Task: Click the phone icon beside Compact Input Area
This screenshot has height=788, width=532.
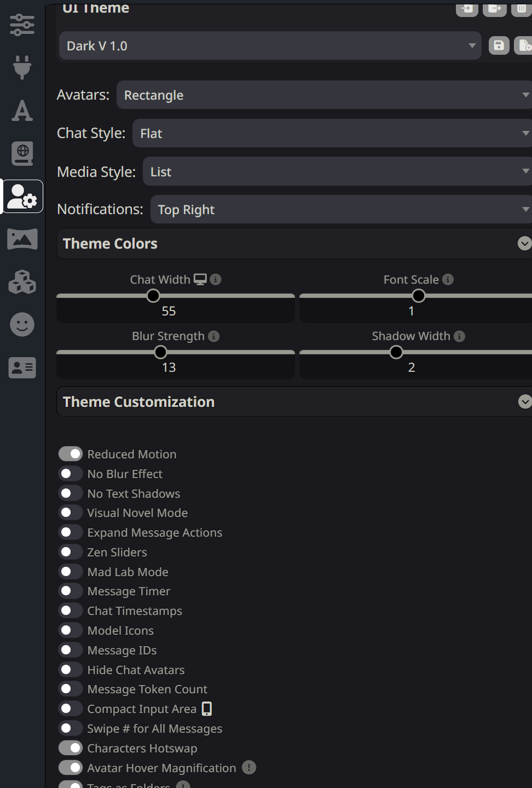Action: 207,709
